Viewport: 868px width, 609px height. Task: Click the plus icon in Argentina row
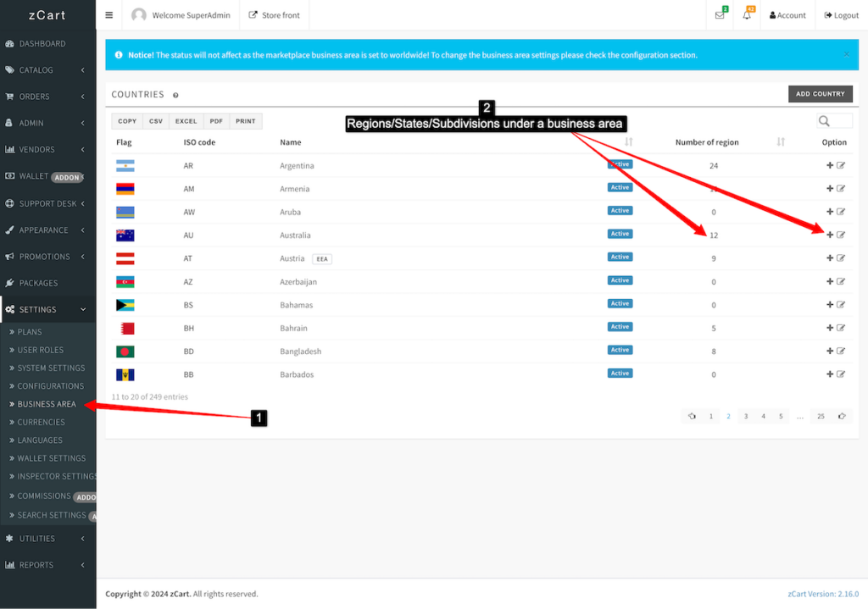click(x=830, y=165)
